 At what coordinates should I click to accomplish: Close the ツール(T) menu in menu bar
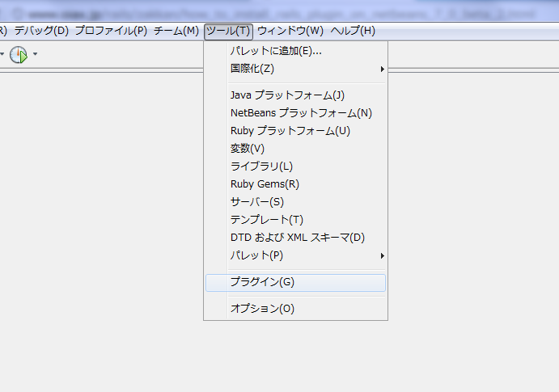click(228, 32)
